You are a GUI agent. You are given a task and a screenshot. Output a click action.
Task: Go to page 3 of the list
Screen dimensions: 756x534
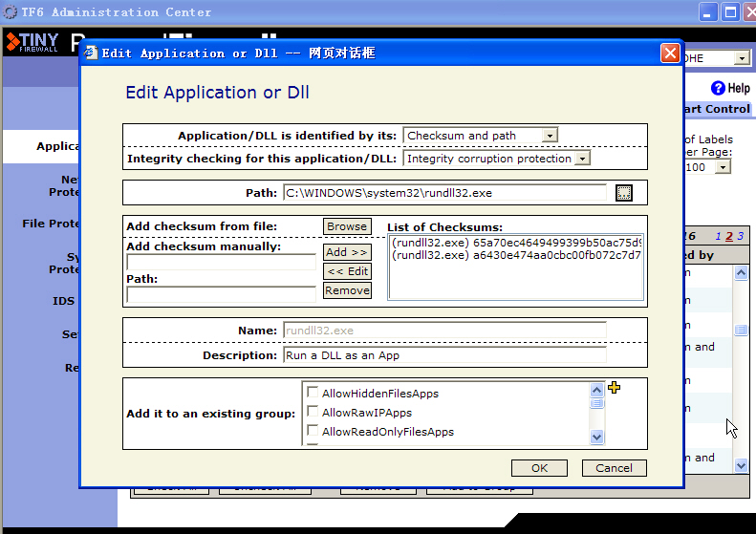[x=739, y=236]
